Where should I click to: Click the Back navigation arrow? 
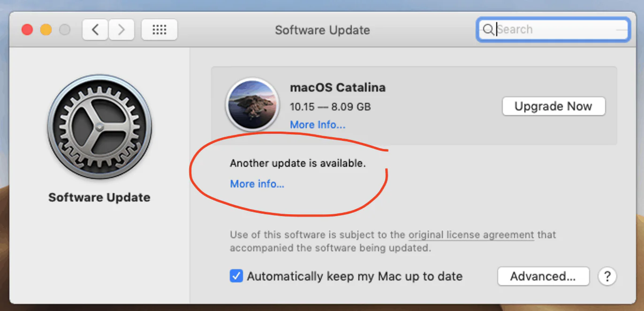click(95, 30)
